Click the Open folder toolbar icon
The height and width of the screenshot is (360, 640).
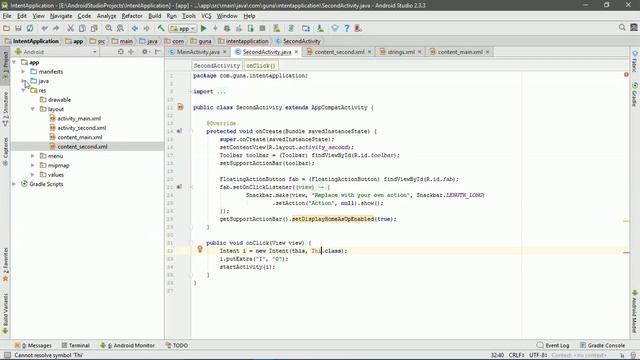(x=6, y=28)
